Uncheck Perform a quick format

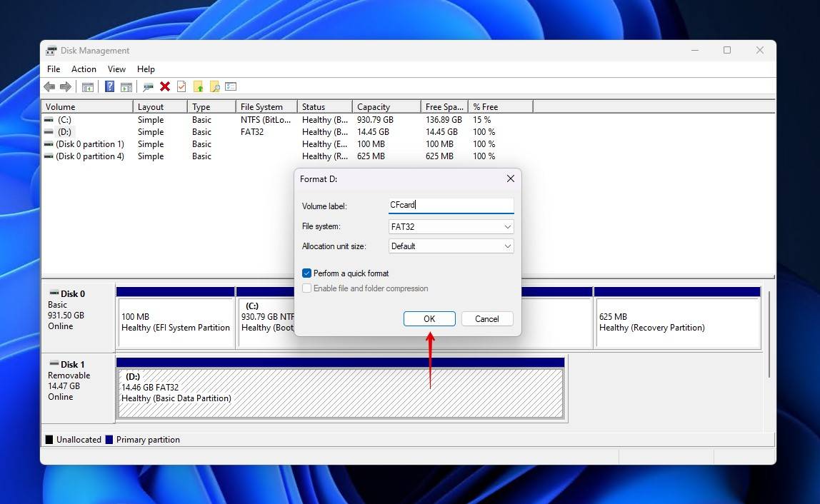click(x=307, y=273)
